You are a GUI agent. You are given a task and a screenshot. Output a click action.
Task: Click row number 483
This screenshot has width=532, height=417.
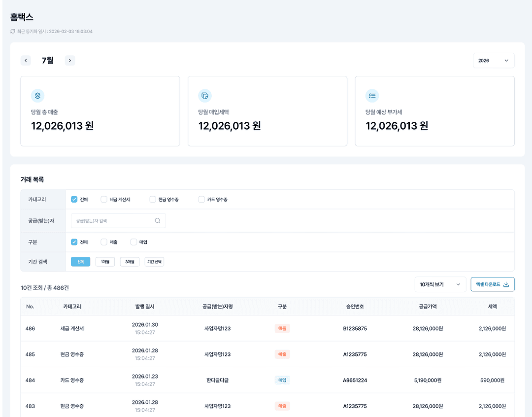click(x=30, y=406)
